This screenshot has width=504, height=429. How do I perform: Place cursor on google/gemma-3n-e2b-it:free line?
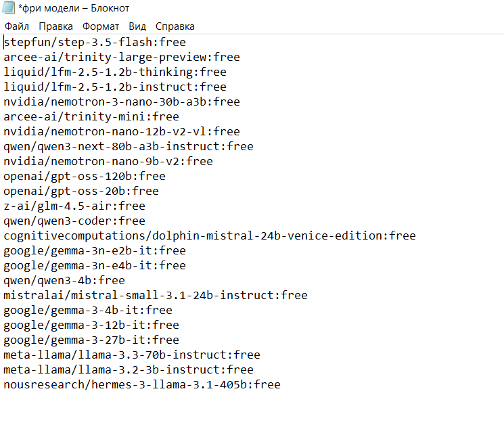pos(95,250)
